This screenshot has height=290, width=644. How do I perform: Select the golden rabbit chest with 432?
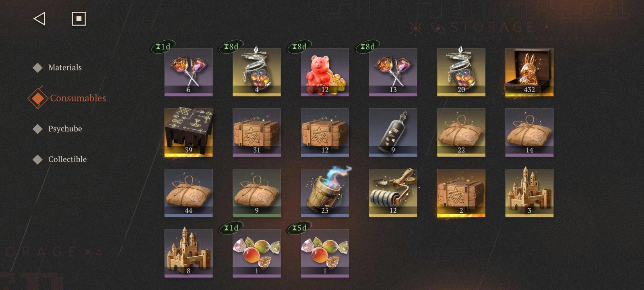[529, 72]
